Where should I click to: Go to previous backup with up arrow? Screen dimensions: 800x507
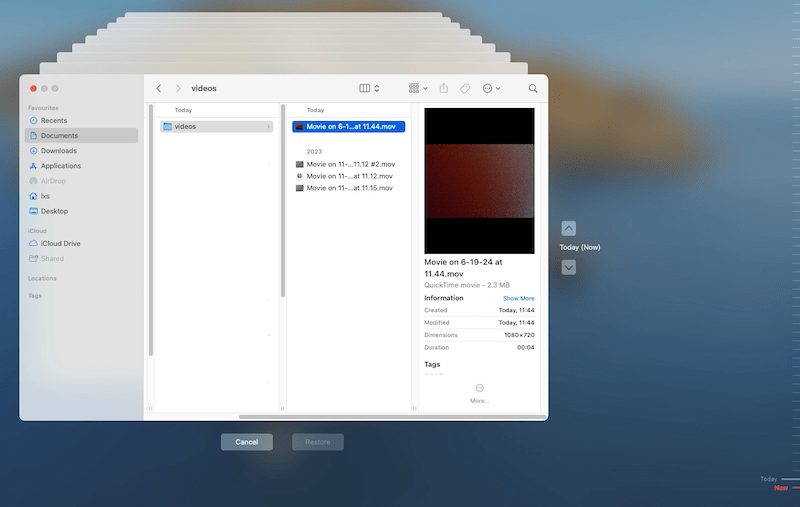pos(568,228)
